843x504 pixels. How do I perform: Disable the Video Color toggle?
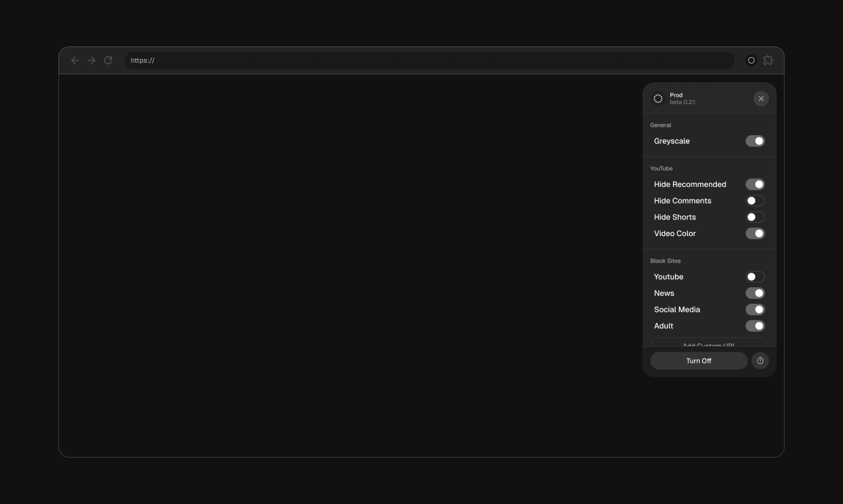(x=755, y=233)
